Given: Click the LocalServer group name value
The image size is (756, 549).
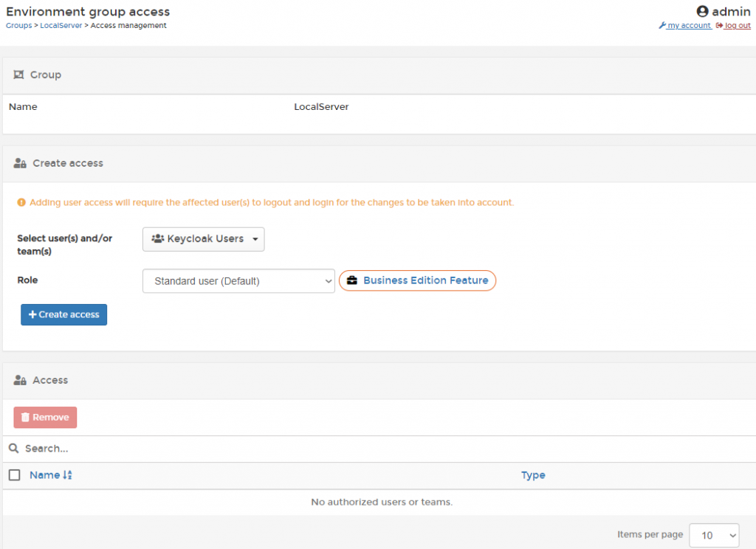Looking at the screenshot, I should pyautogui.click(x=322, y=107).
